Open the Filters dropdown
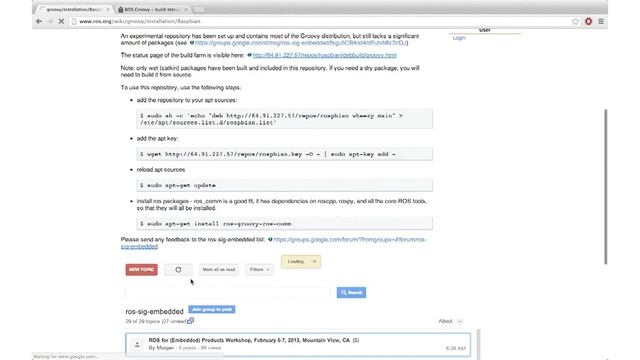The image size is (640, 360). click(260, 270)
